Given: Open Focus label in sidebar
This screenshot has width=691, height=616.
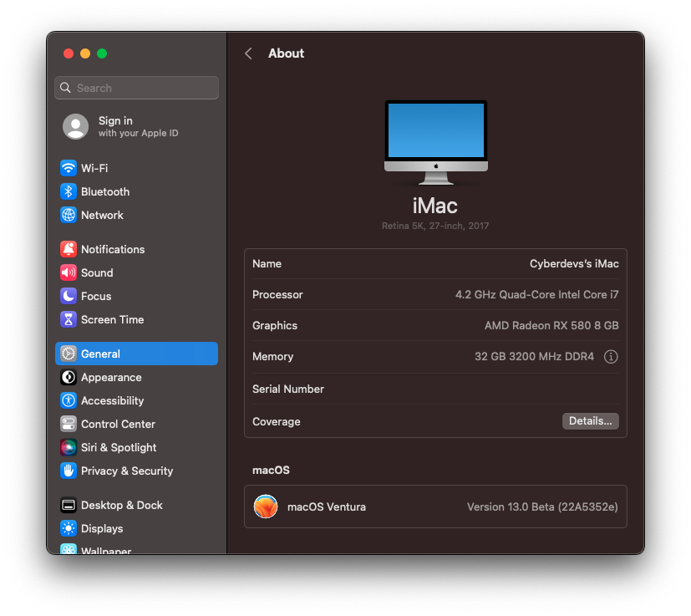Looking at the screenshot, I should pyautogui.click(x=96, y=296).
